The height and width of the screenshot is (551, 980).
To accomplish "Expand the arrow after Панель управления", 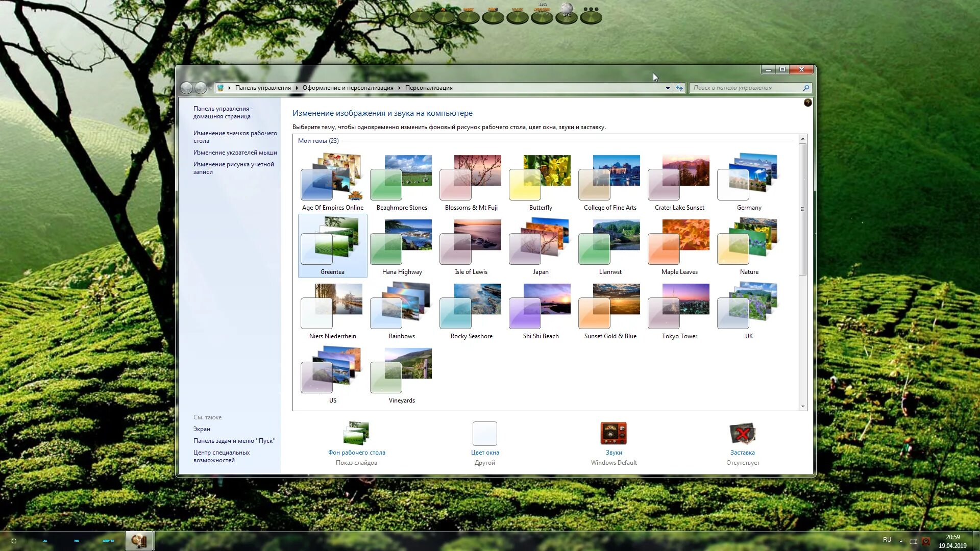I will 297,88.
